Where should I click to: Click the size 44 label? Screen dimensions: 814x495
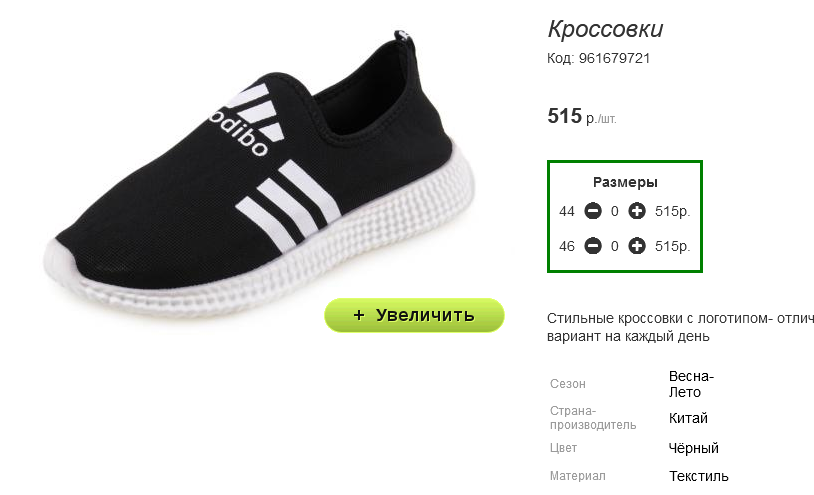tap(567, 211)
